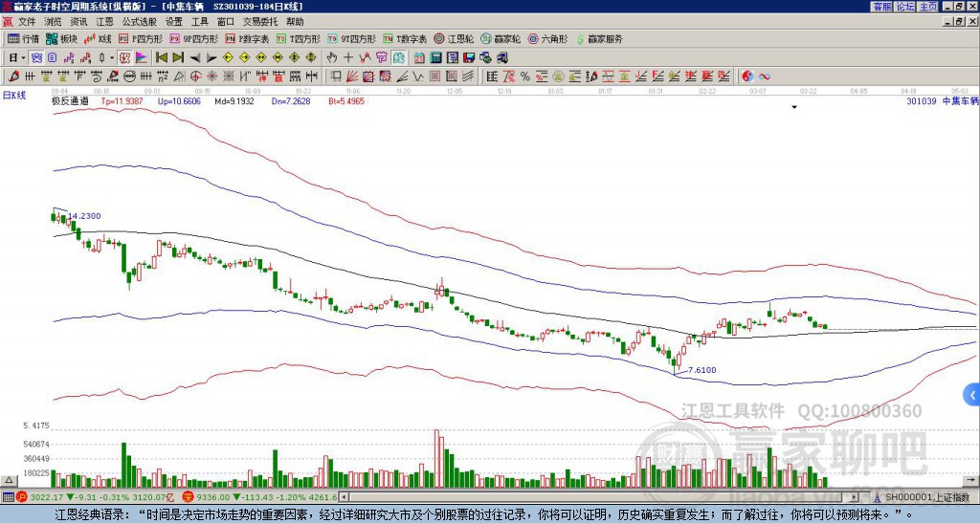Open the 资讯 menu
Screen dimensions: 980x524
point(78,22)
